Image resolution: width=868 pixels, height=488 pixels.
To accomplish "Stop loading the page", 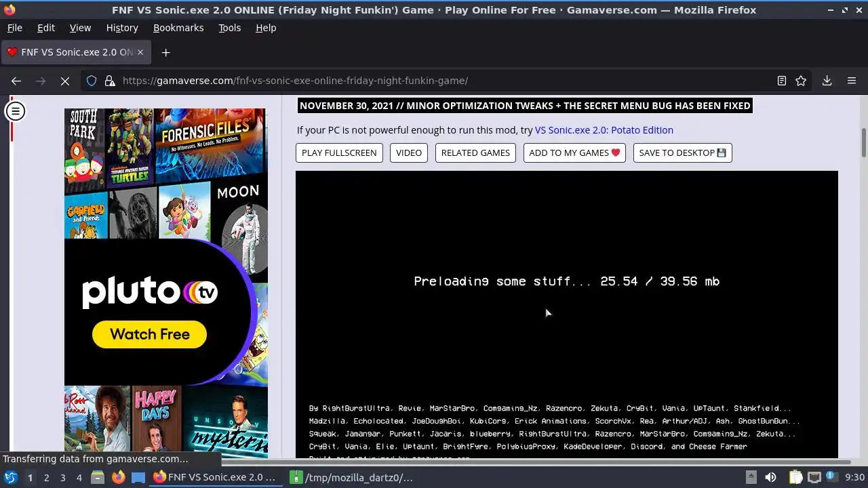I will 65,81.
